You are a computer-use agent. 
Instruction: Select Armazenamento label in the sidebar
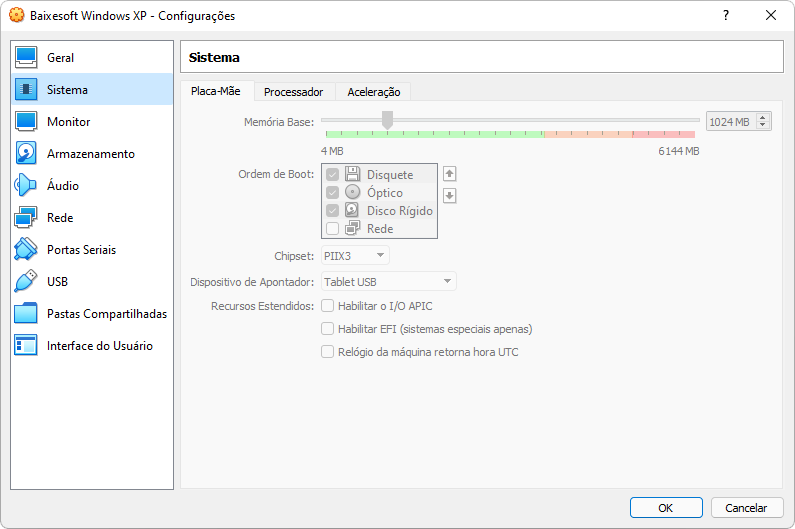coord(91,154)
